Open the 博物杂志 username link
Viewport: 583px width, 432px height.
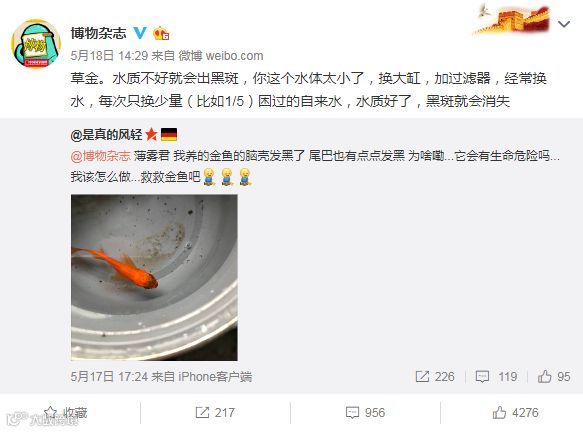click(x=99, y=33)
